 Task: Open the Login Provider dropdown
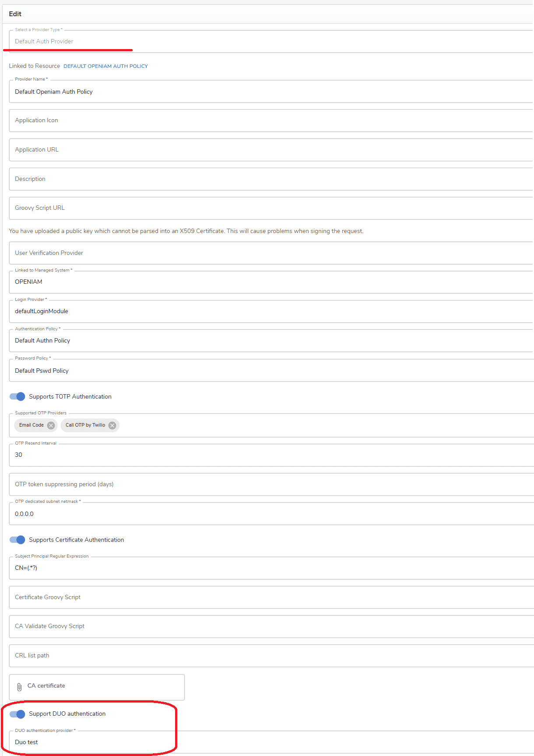pyautogui.click(x=271, y=311)
